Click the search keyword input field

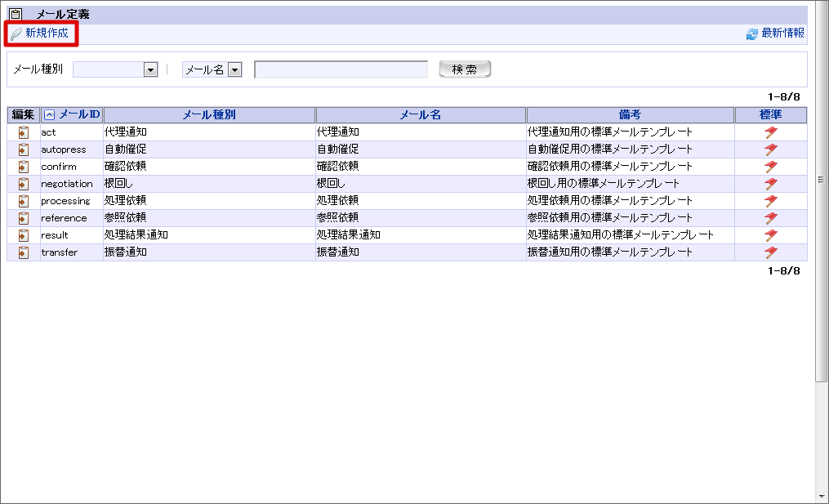point(341,69)
